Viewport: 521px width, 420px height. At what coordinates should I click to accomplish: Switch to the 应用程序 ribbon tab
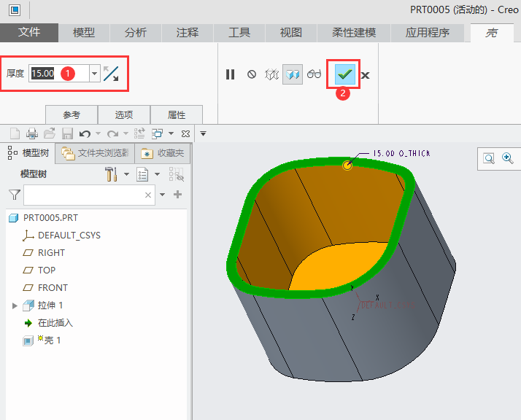(428, 33)
